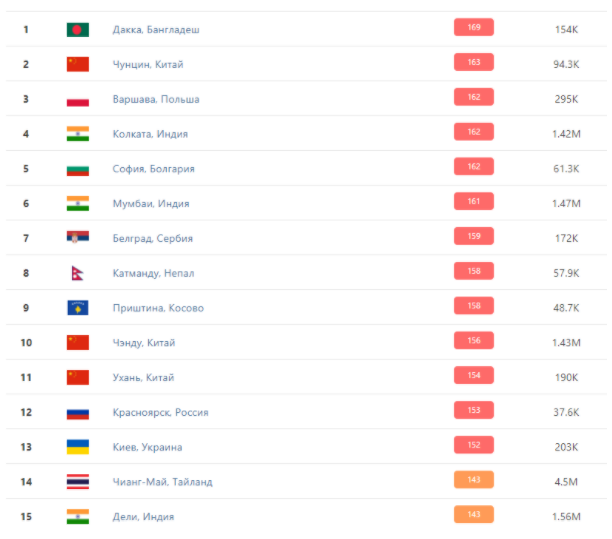Open the Ухань, Китай link
The image size is (612, 539).
pos(143,377)
